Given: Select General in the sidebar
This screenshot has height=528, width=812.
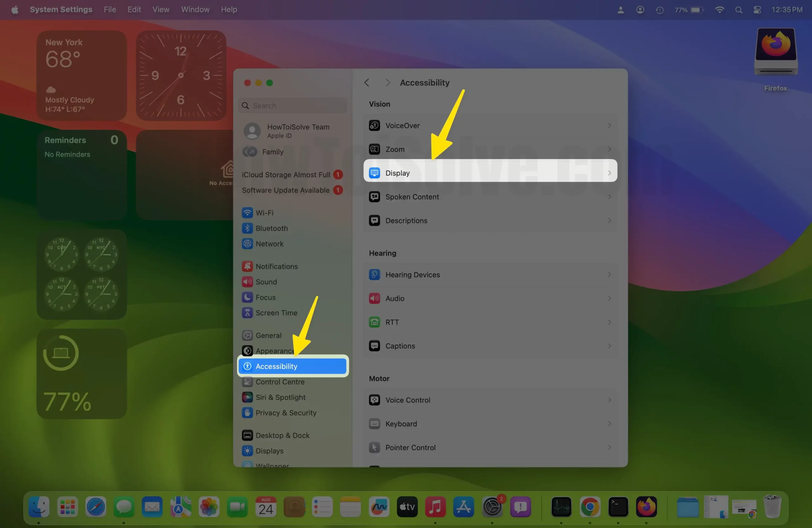Looking at the screenshot, I should coord(293,335).
